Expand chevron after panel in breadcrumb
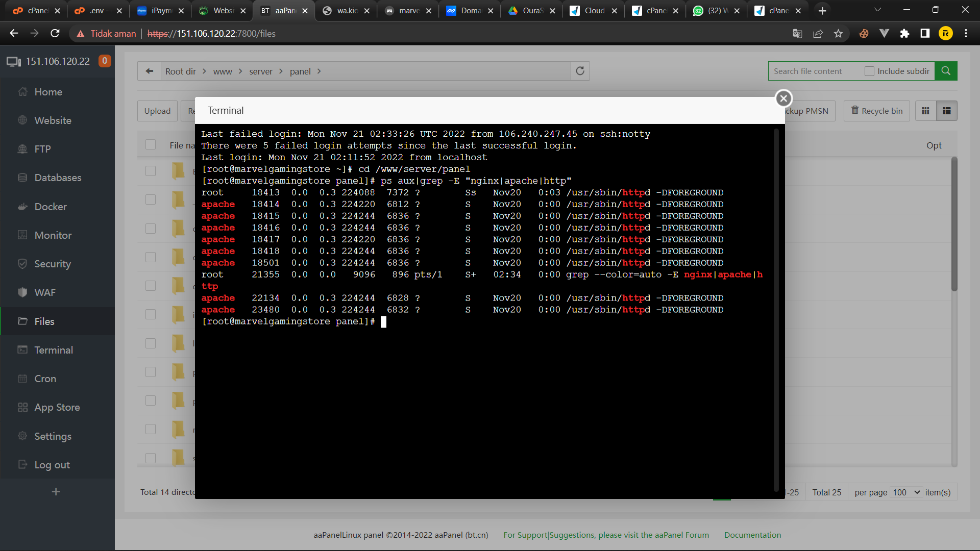The image size is (980, 551). [319, 71]
